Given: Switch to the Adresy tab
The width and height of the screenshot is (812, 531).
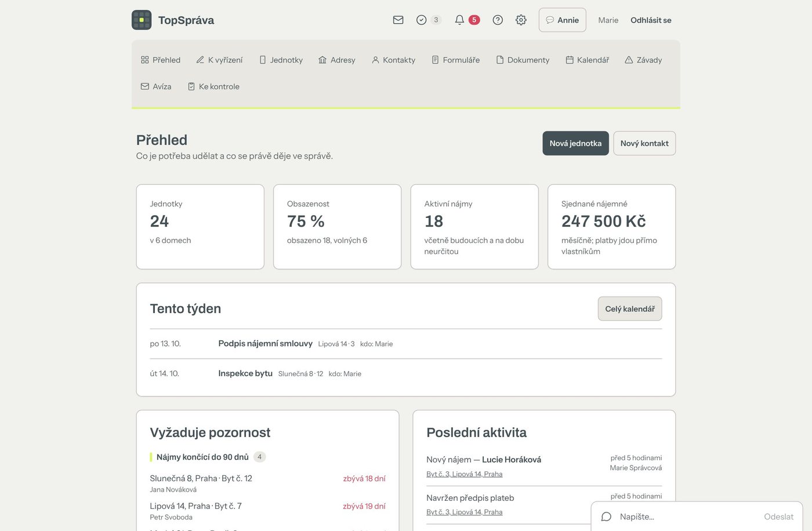Looking at the screenshot, I should 337,60.
